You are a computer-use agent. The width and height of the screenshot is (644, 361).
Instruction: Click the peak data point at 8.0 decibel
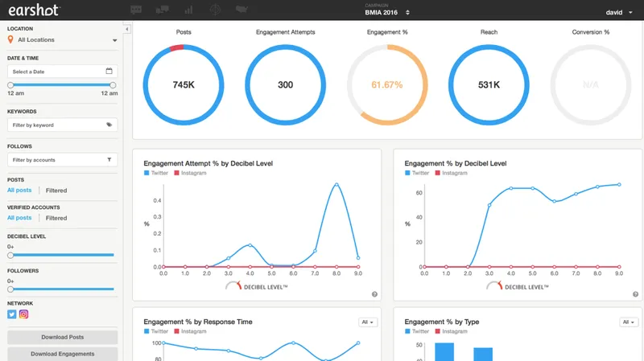pos(336,185)
